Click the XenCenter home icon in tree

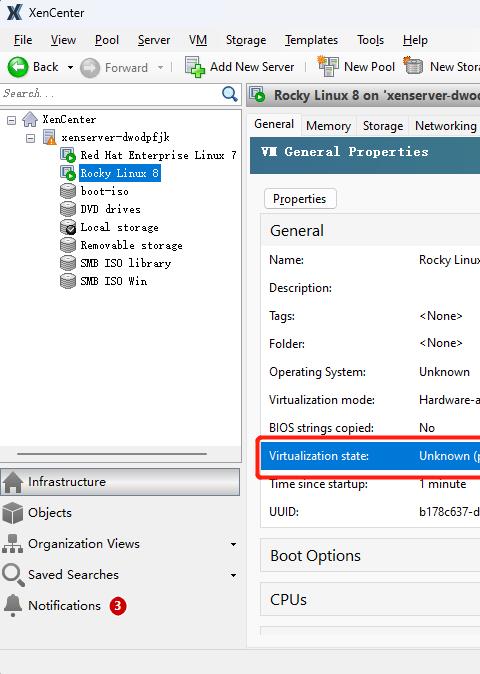coord(30,119)
